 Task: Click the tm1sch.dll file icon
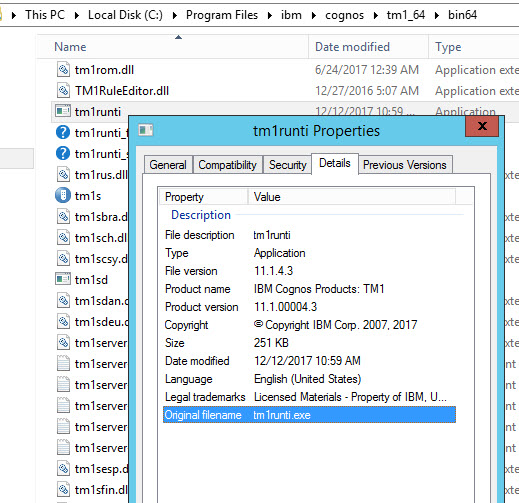[63, 238]
